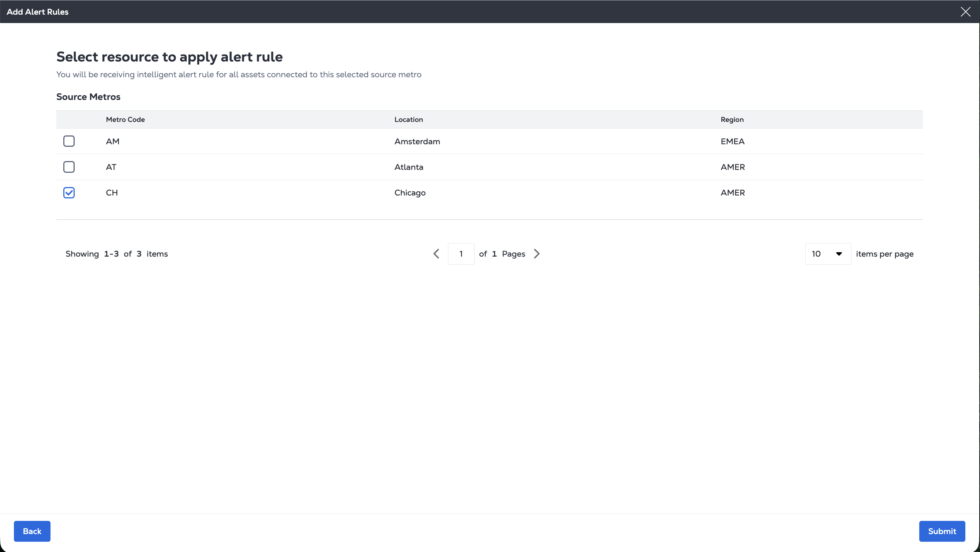Close the Add Alert Rules dialog

pos(965,12)
